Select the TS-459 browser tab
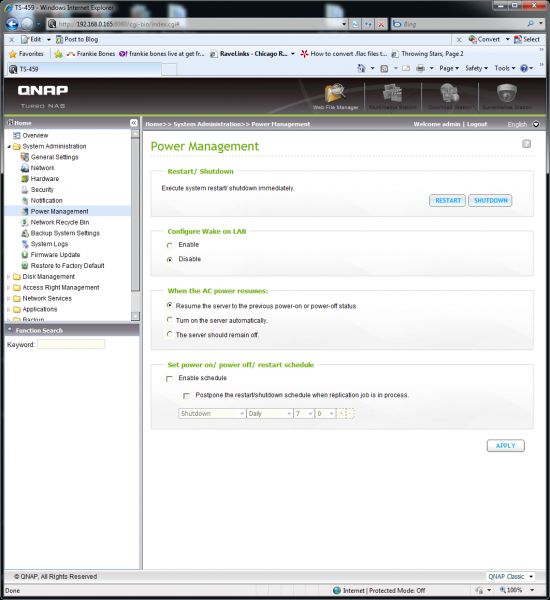This screenshot has width=550, height=600. click(x=84, y=69)
